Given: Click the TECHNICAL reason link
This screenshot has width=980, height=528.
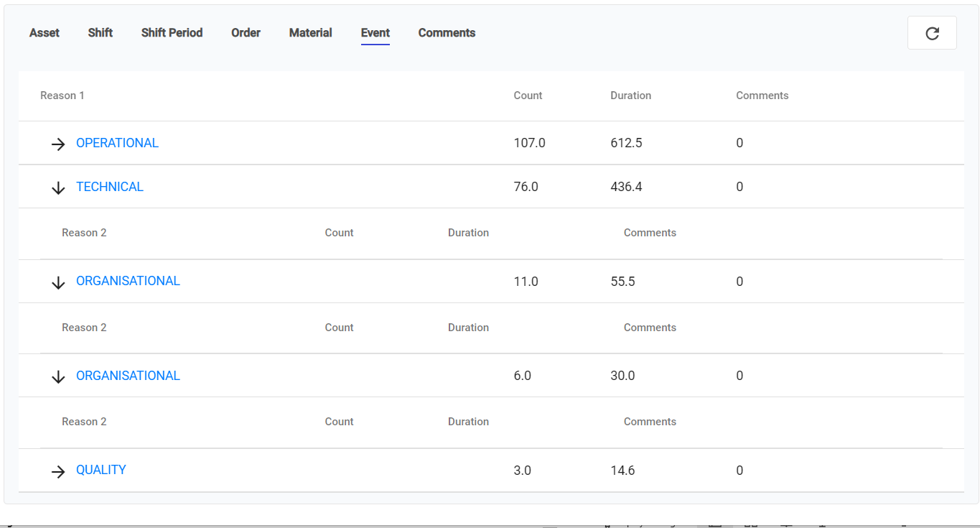Looking at the screenshot, I should (110, 187).
